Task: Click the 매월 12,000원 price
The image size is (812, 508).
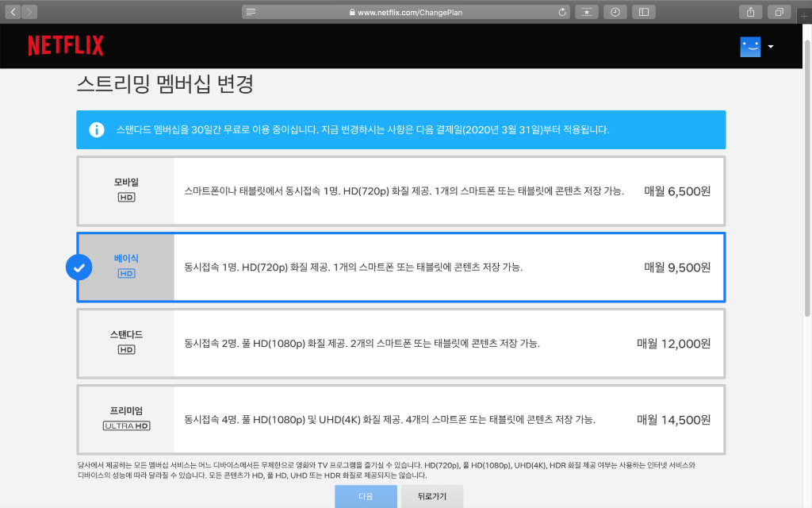Action: [x=673, y=344]
